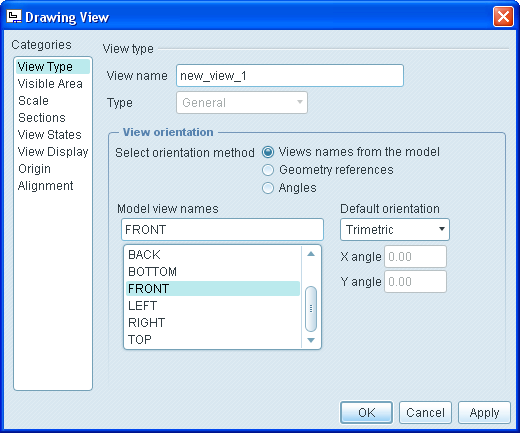Open the disabled General Type dropdown

242,102
